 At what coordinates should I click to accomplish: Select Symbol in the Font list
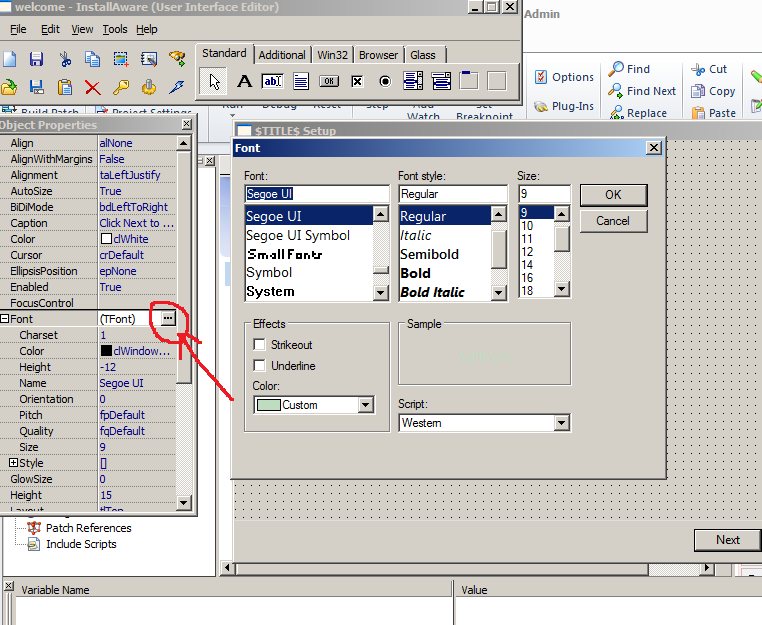coord(269,272)
